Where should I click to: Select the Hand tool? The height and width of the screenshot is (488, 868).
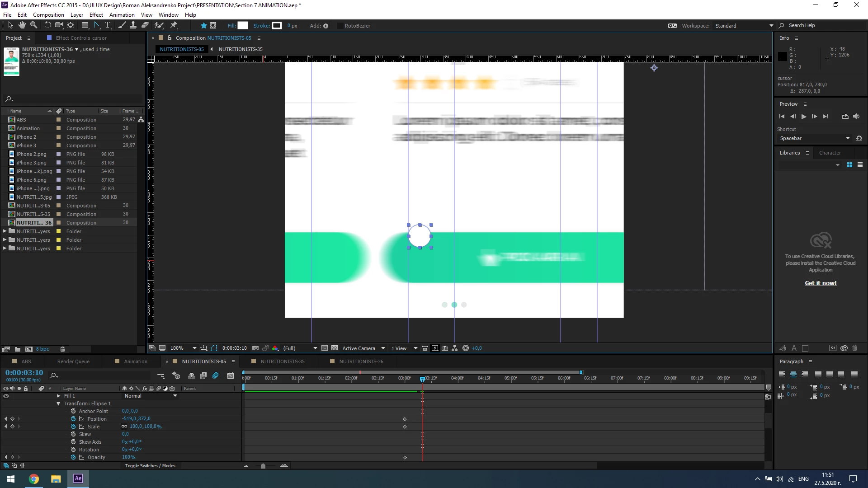22,25
